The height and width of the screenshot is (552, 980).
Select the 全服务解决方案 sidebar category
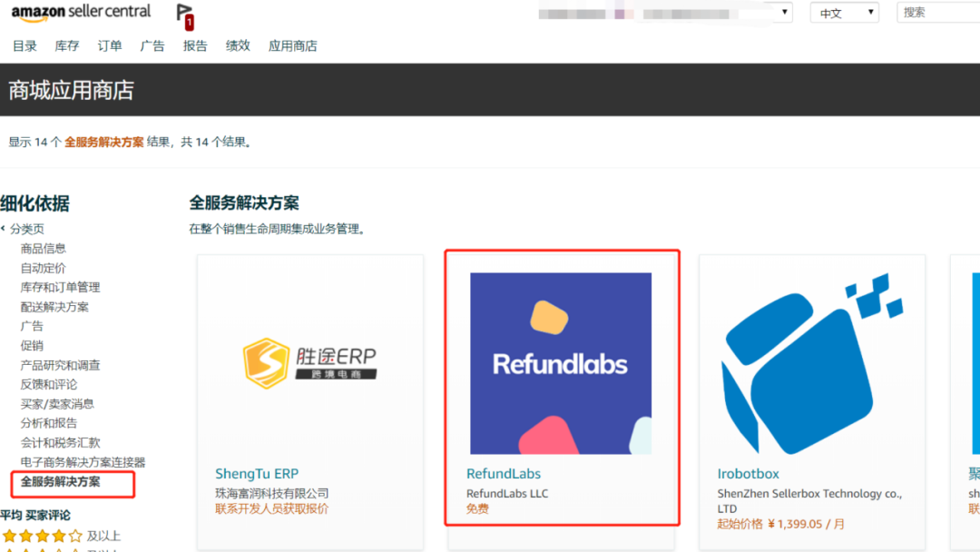click(60, 482)
